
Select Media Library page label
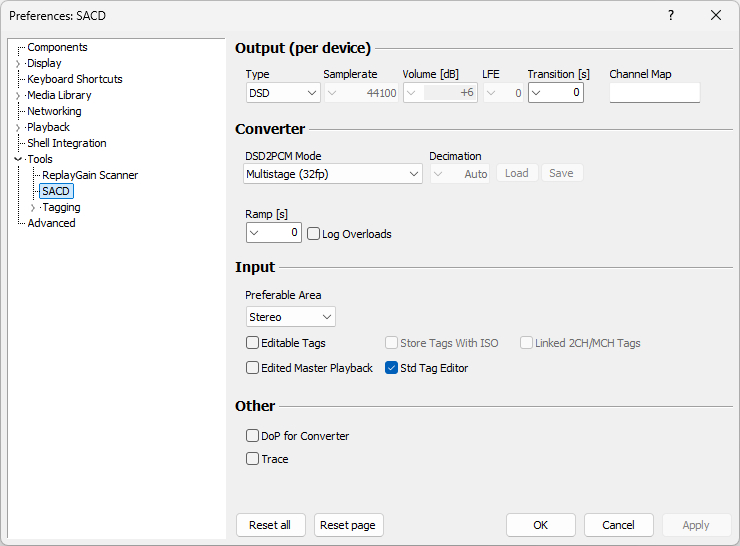tap(59, 95)
